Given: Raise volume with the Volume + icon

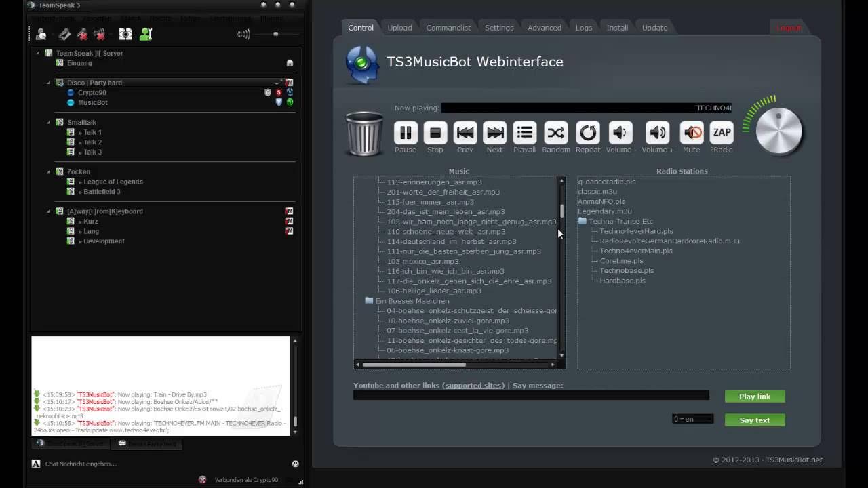Looking at the screenshot, I should 658,133.
